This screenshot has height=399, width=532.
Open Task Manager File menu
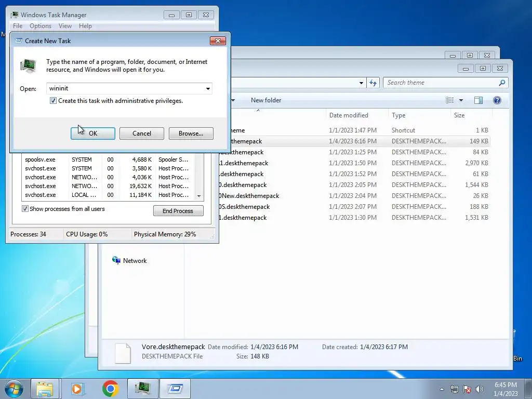[x=18, y=26]
